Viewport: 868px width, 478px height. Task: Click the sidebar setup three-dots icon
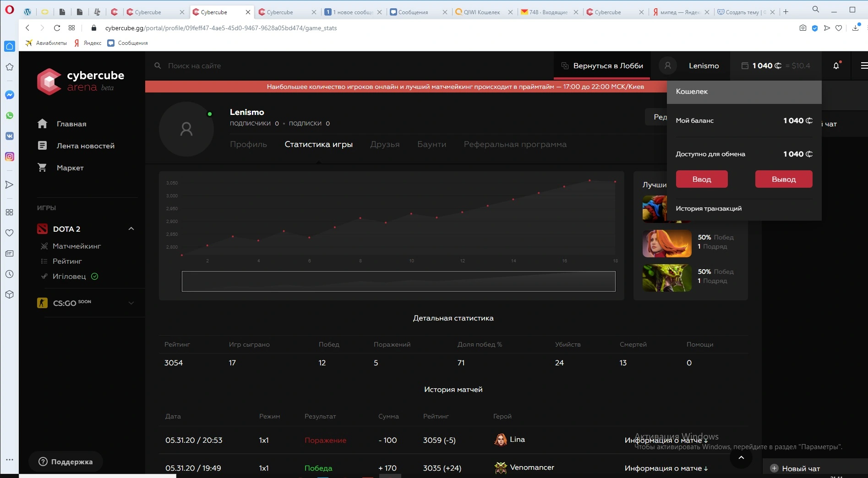tap(9, 459)
